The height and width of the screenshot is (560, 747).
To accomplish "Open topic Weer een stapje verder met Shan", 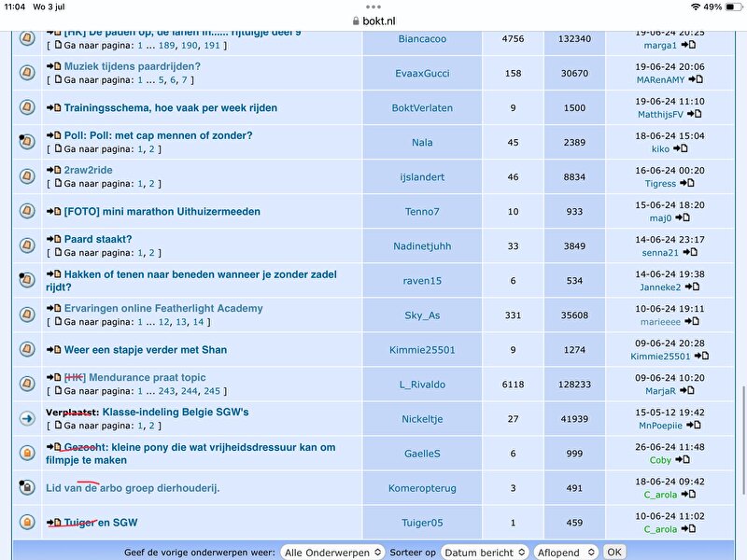I will (x=146, y=349).
